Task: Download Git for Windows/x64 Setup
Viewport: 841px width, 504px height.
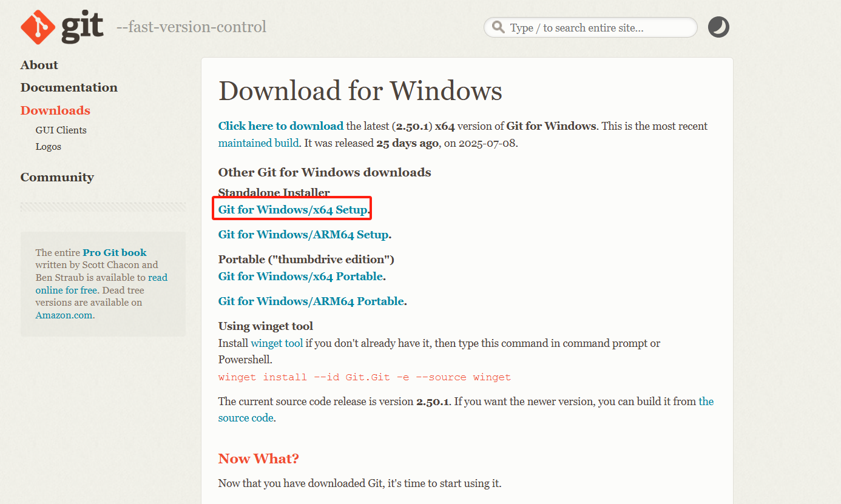Action: click(x=293, y=210)
